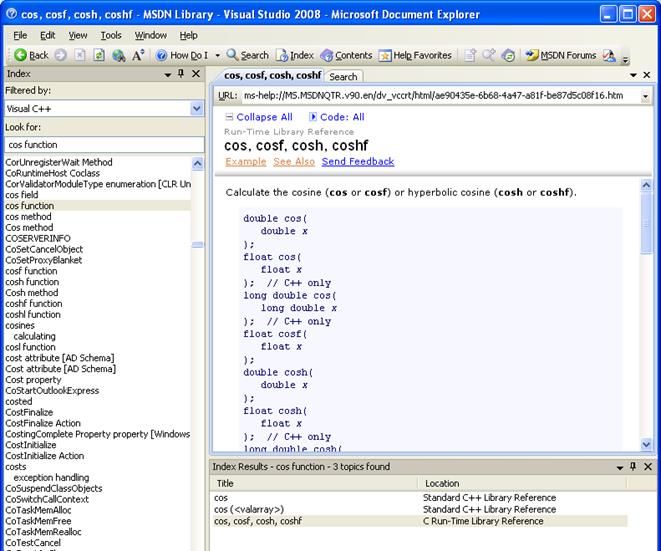Select the 'cos' result row
This screenshot has width=661, height=551.
pos(418,498)
